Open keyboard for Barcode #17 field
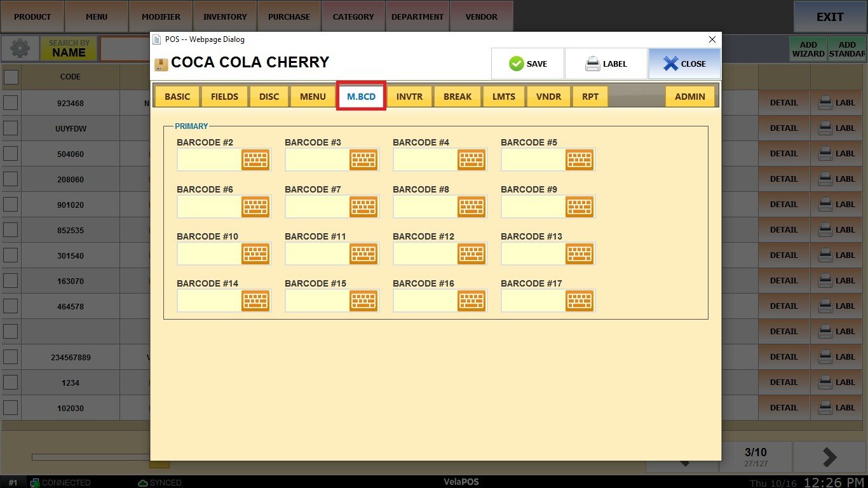The image size is (868, 488). click(x=580, y=301)
